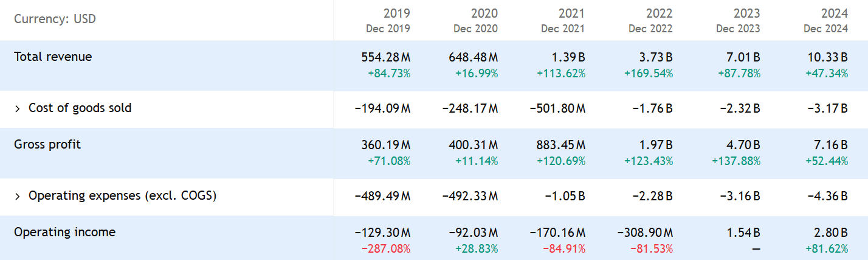Click the Currency: USD label
This screenshot has width=868, height=260.
(x=55, y=19)
